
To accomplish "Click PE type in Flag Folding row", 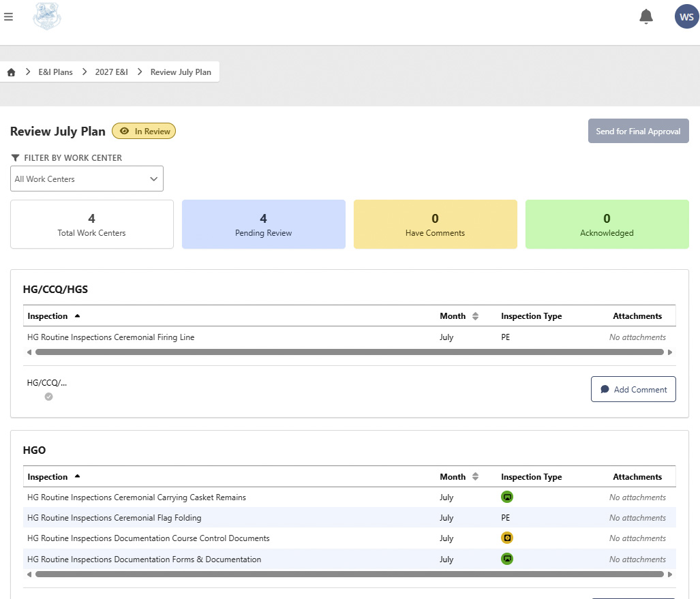I will point(505,518).
